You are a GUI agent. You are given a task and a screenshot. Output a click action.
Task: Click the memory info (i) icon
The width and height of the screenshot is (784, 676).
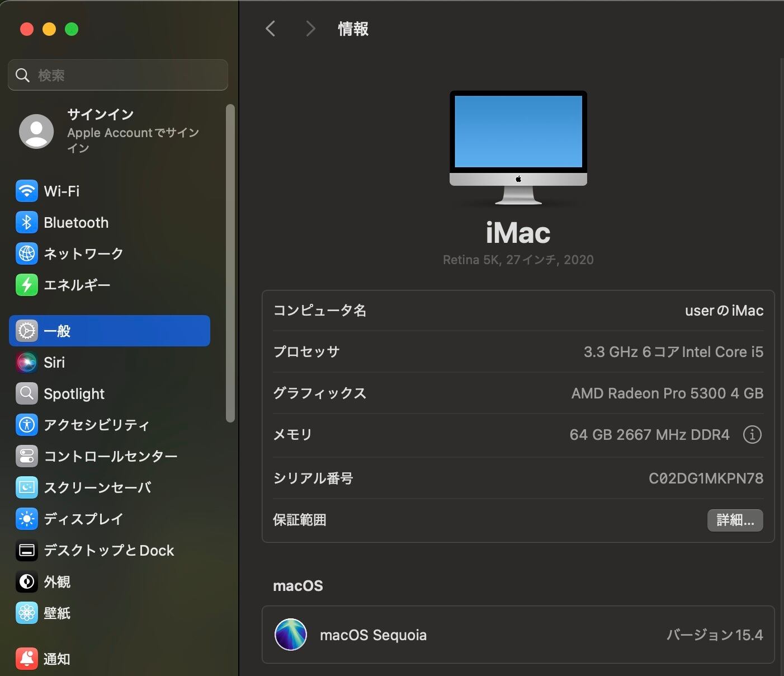pyautogui.click(x=752, y=434)
